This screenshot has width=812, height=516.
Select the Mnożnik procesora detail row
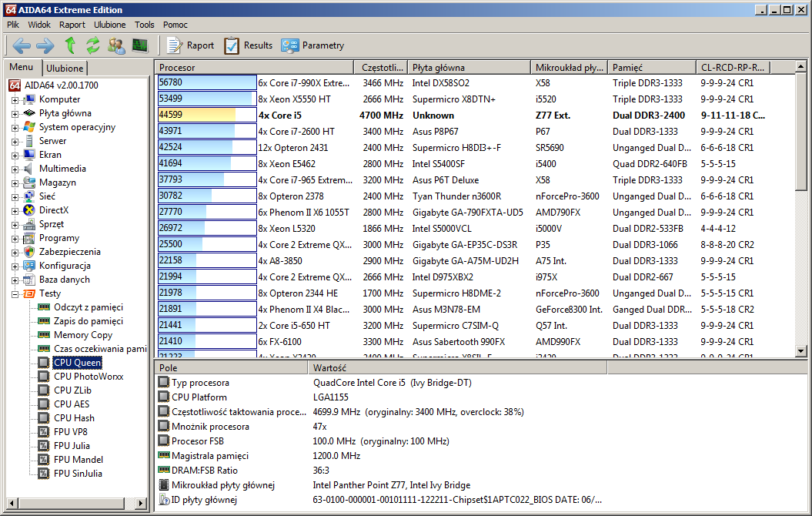381,427
